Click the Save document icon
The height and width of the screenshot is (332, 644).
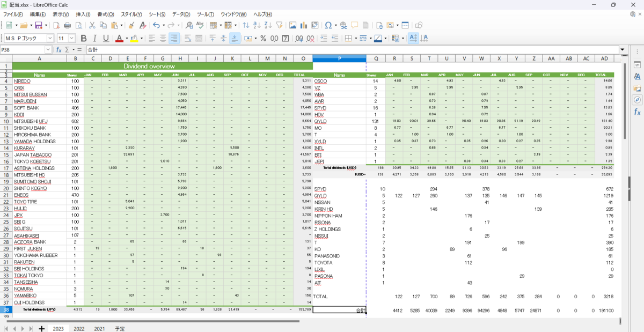(x=39, y=25)
